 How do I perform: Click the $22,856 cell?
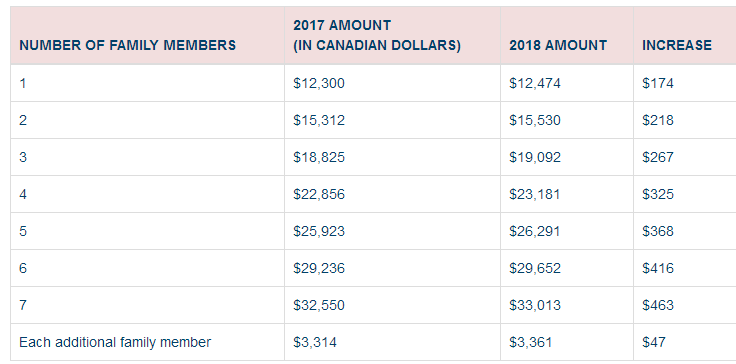pos(319,194)
